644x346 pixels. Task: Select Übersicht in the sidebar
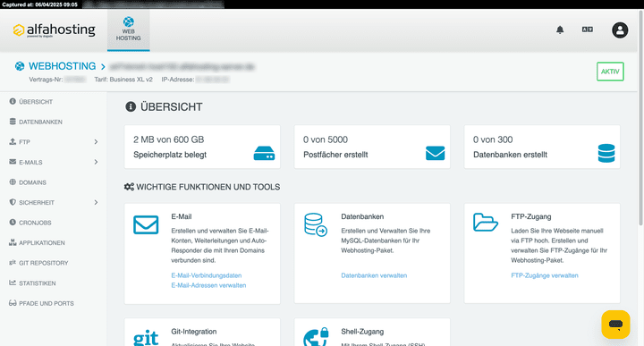[x=36, y=102]
